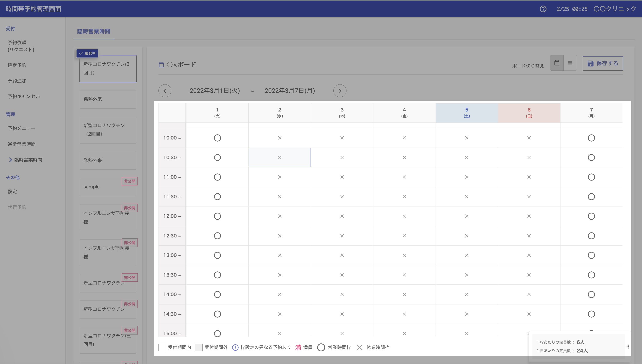
Task: Open 確定予約 in sidebar
Action: [17, 65]
